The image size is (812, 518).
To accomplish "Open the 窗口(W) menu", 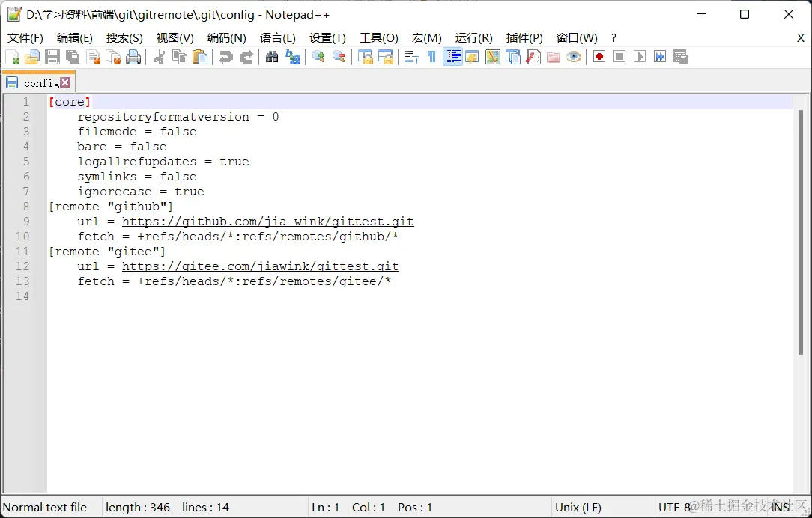I will [x=576, y=38].
